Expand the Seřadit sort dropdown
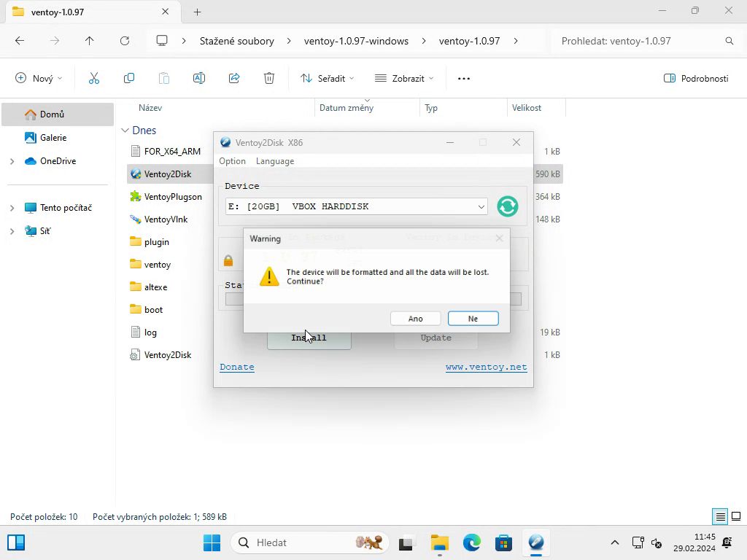This screenshot has width=747, height=560. click(327, 78)
